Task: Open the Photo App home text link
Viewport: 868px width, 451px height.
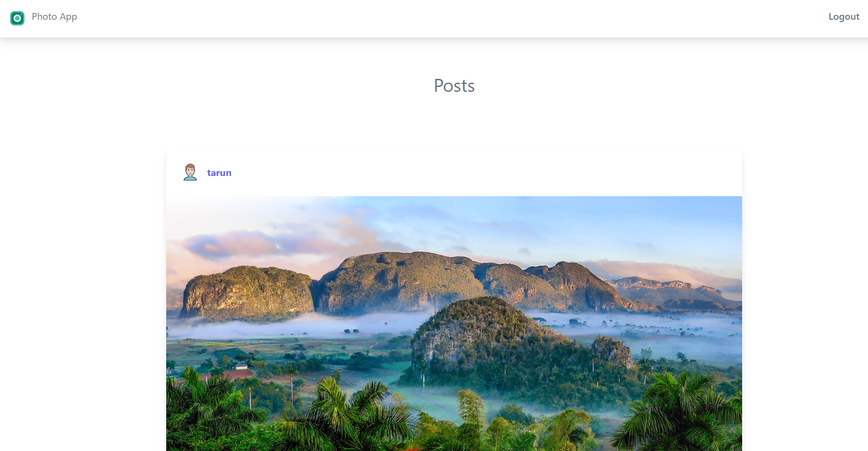Action: pos(54,17)
